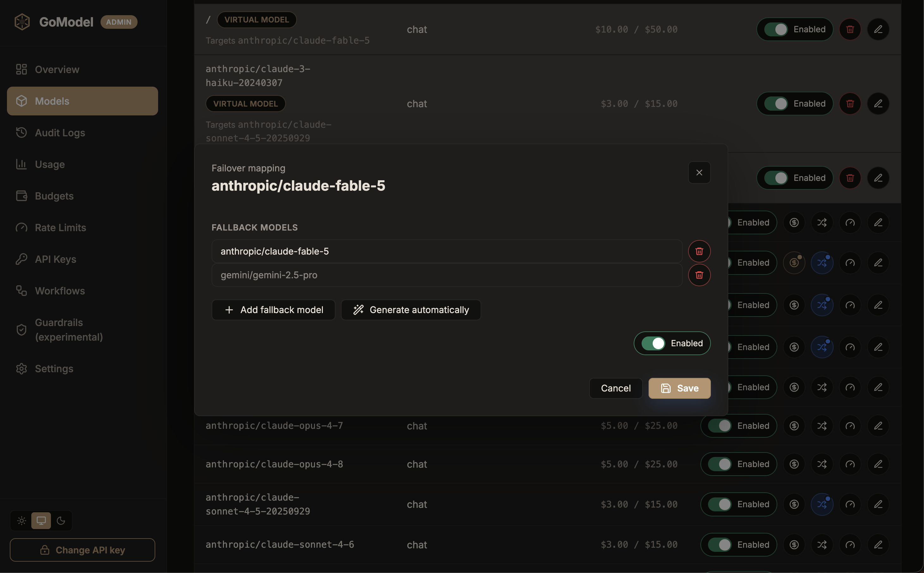
Task: Edit claude-sonnet-4-5-20250929 model
Action: (878, 504)
